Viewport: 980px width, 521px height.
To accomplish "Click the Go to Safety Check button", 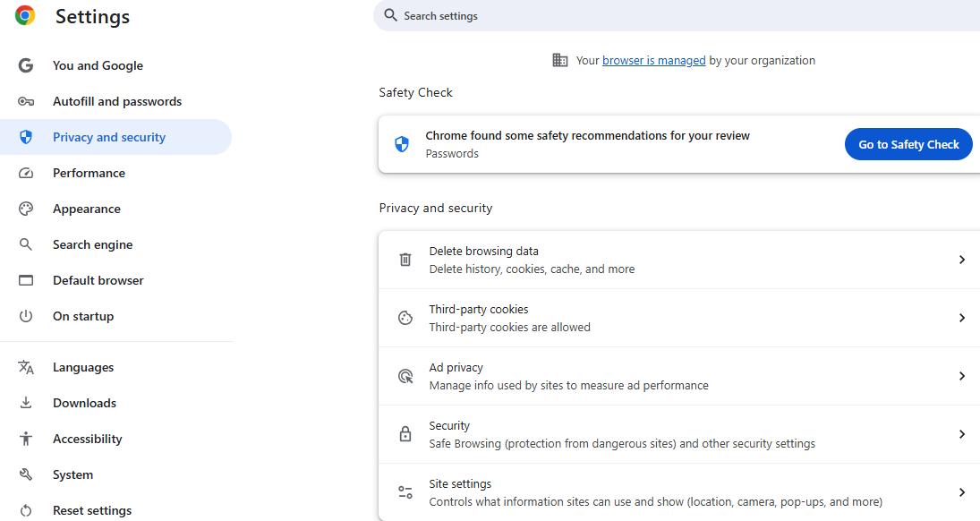I will pyautogui.click(x=908, y=144).
